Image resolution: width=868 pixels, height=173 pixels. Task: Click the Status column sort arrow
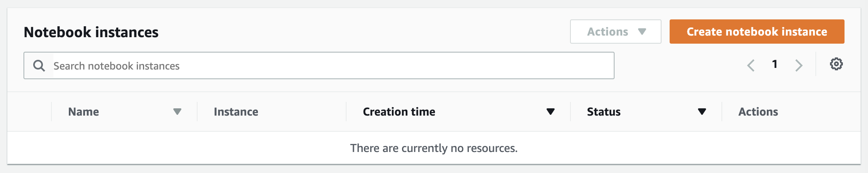pyautogui.click(x=702, y=112)
